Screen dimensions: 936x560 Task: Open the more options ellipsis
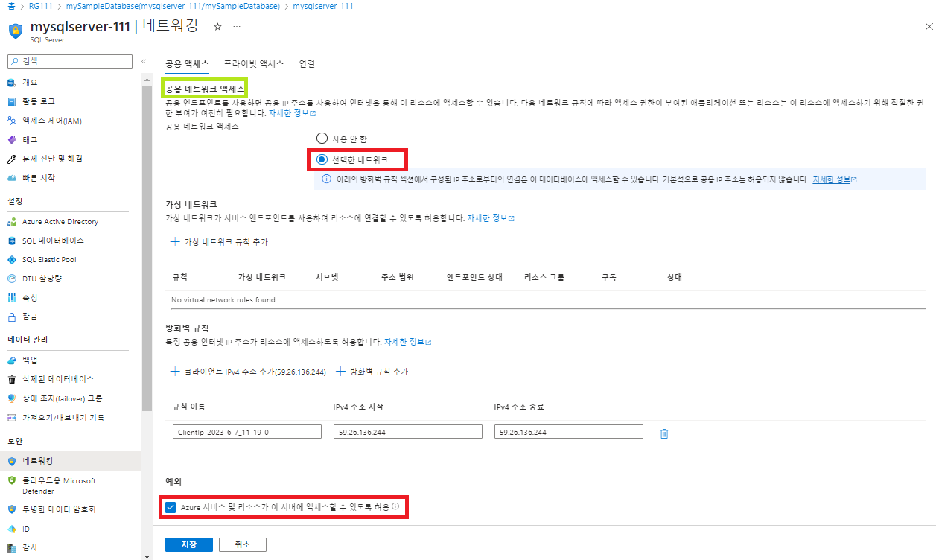point(237,27)
